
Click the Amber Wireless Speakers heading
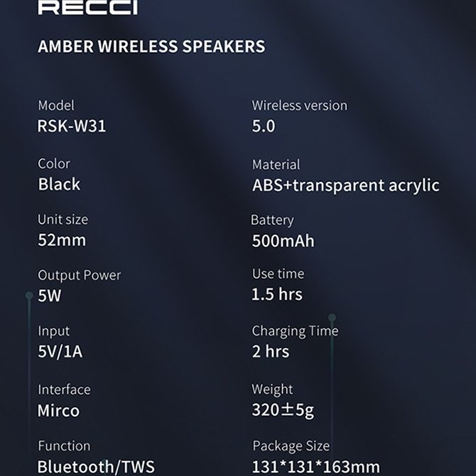pyautogui.click(x=151, y=47)
